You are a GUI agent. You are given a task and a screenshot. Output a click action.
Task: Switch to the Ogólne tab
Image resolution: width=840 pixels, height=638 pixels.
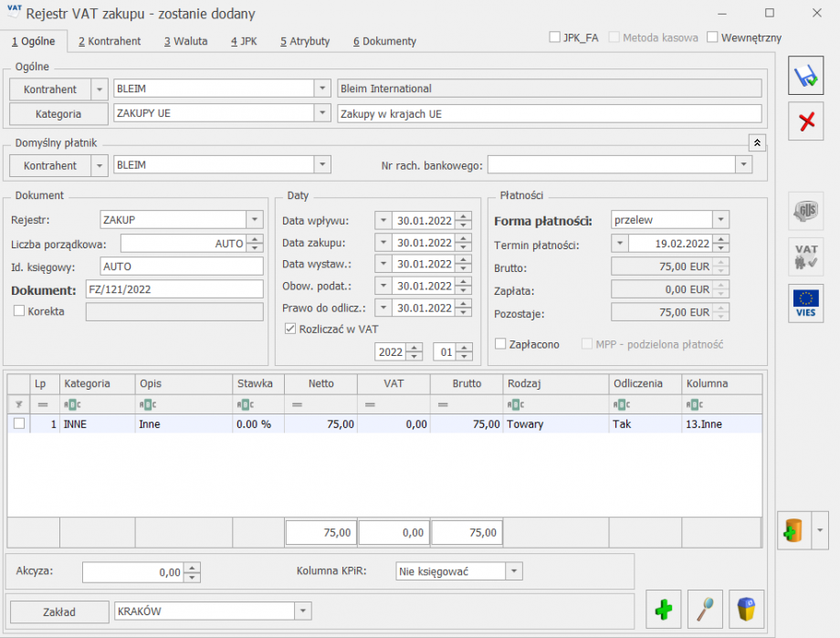[33, 41]
